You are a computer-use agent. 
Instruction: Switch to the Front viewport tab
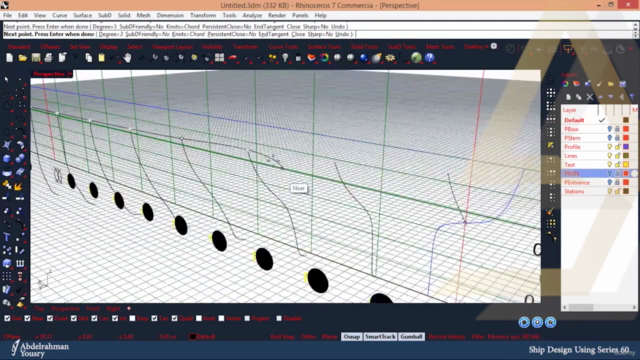93,309
